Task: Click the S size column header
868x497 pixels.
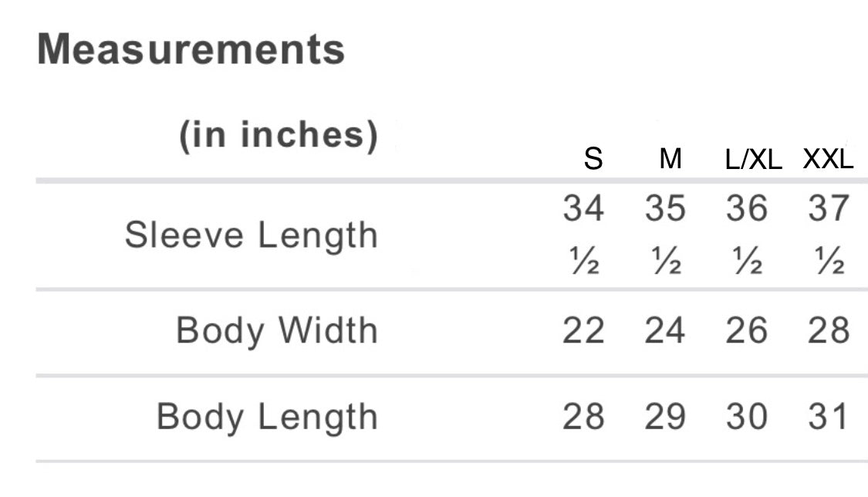Action: [593, 159]
